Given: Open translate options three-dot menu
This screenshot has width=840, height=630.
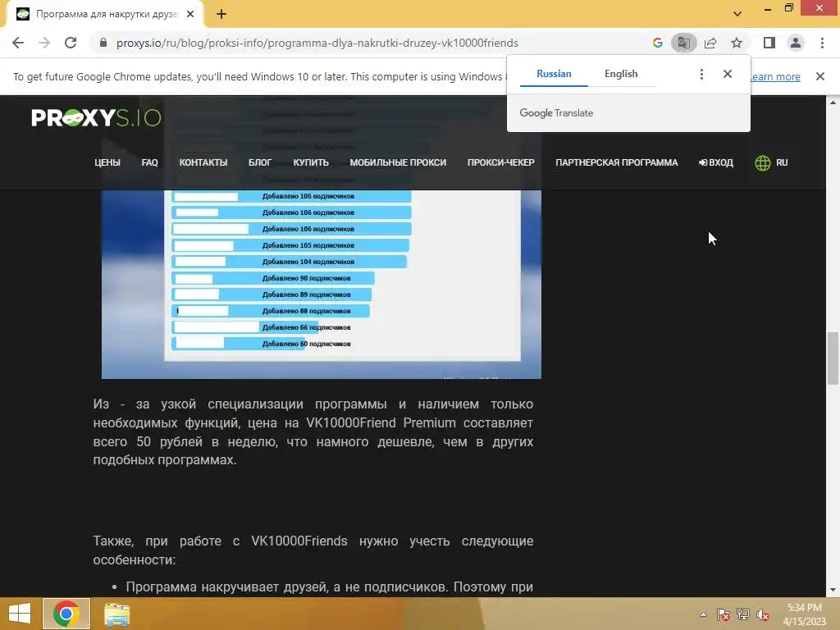Looking at the screenshot, I should point(701,74).
